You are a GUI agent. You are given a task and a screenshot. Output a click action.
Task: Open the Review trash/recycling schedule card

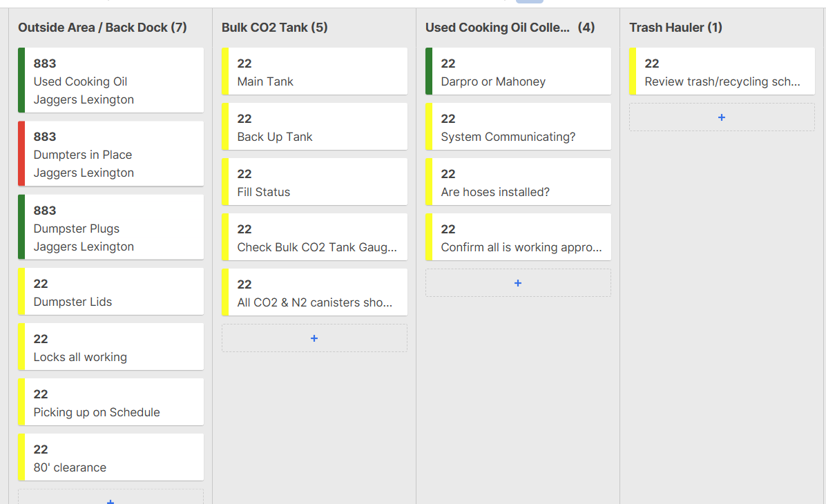click(722, 72)
